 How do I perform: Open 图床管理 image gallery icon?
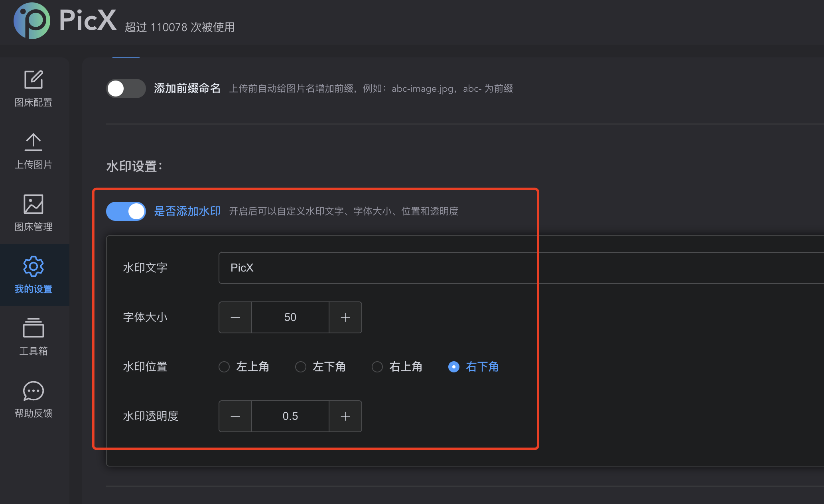click(x=34, y=205)
